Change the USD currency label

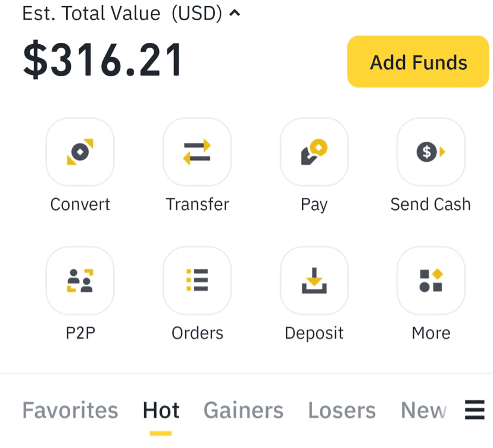tap(196, 13)
